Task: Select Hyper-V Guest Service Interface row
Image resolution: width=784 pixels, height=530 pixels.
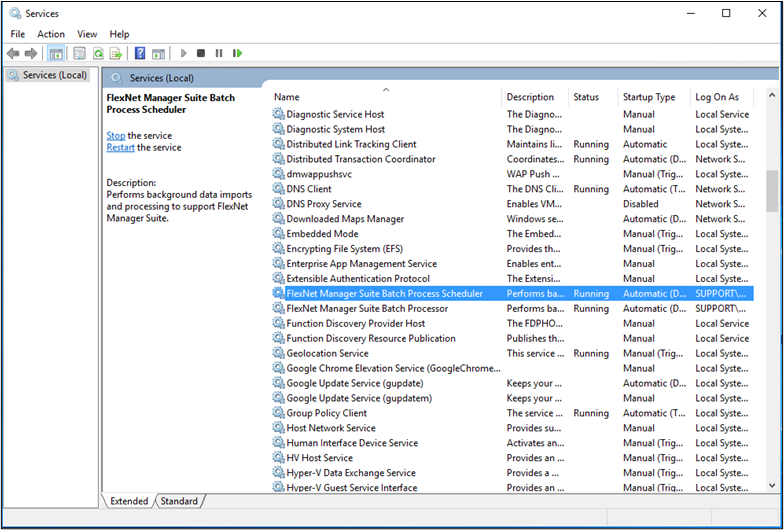Action: coord(512,487)
